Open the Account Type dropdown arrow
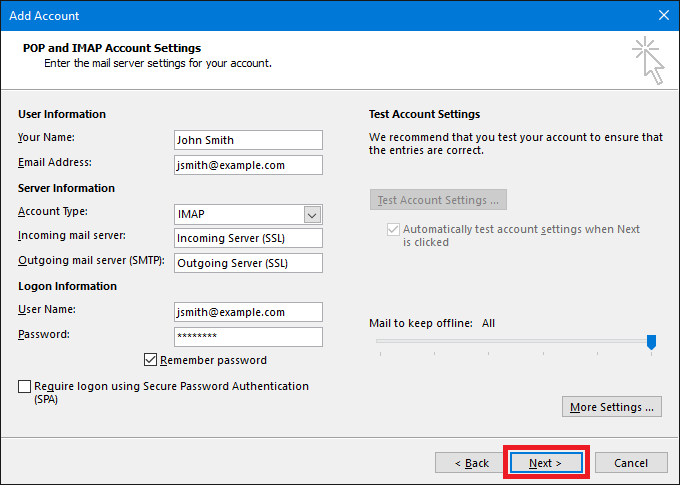Image resolution: width=680 pixels, height=485 pixels. pyautogui.click(x=312, y=214)
